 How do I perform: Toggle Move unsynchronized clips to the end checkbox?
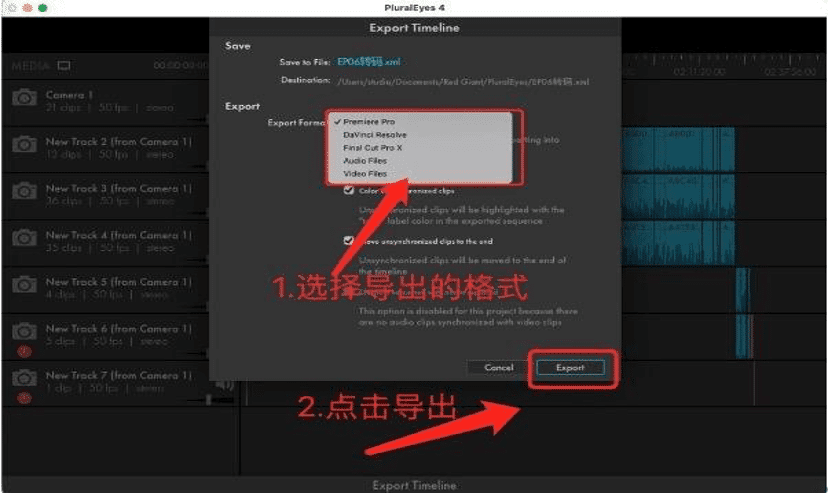coord(349,241)
